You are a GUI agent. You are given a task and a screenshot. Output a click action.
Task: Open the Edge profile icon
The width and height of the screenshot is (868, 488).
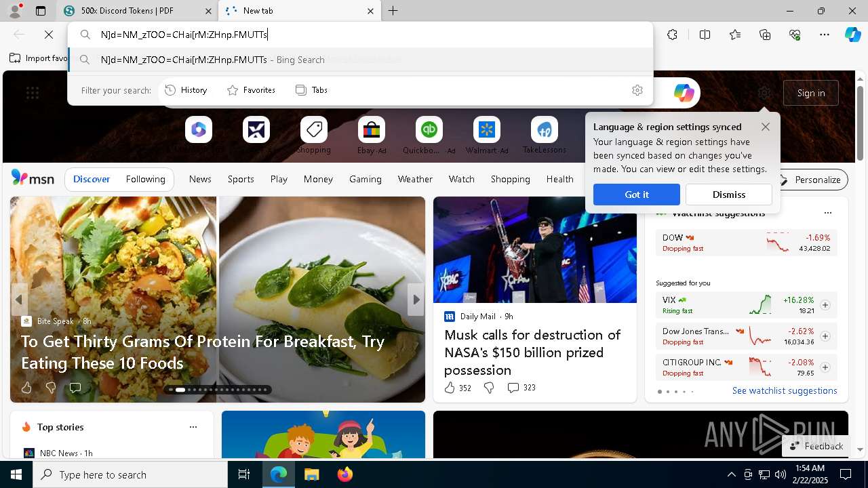pos(15,11)
